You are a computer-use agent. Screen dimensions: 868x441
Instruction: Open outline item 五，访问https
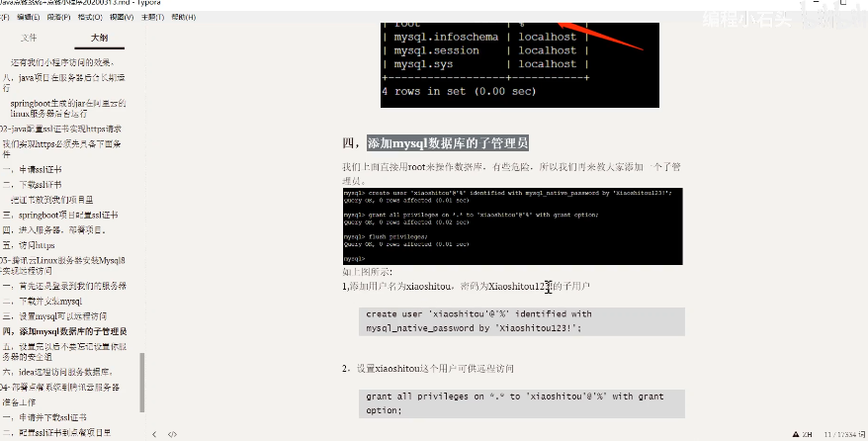click(x=29, y=245)
